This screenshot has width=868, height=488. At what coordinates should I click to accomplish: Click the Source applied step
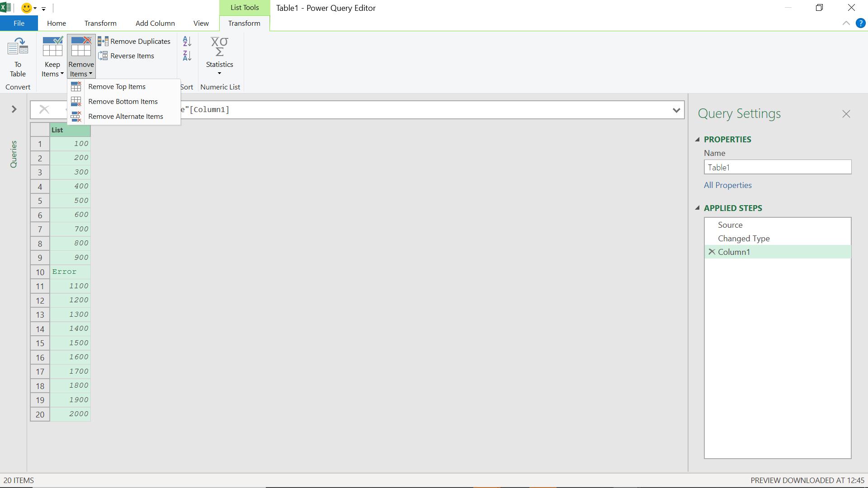point(730,225)
